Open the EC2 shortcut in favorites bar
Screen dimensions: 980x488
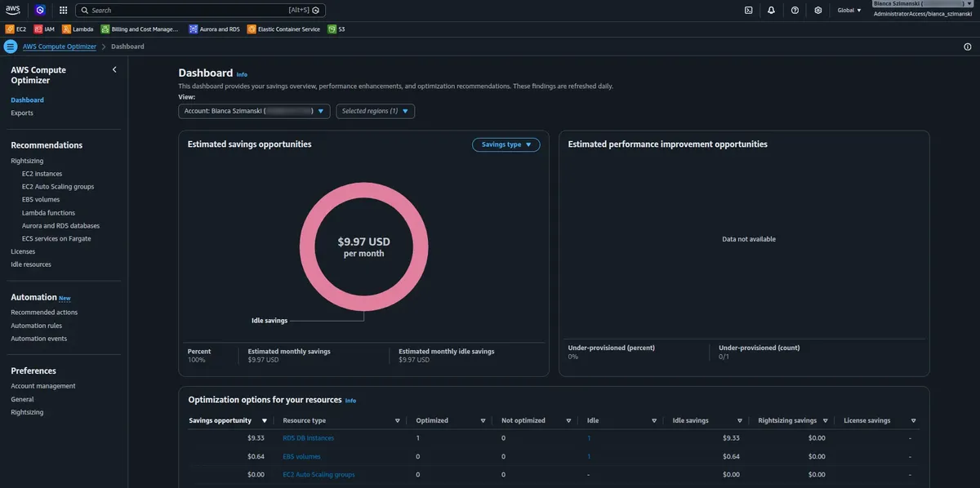click(x=16, y=29)
